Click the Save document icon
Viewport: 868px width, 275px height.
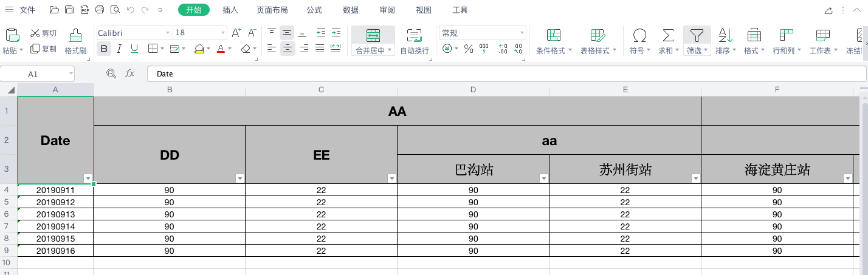(69, 10)
